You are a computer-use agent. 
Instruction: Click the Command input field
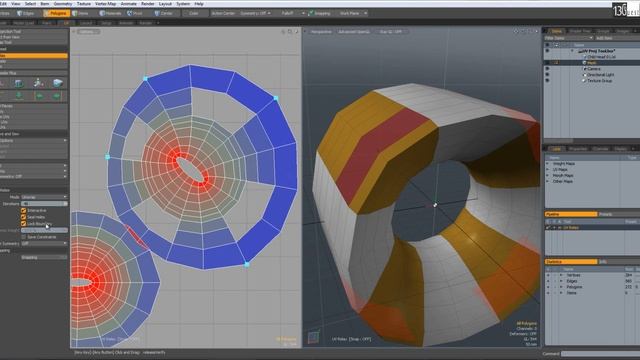(600, 354)
